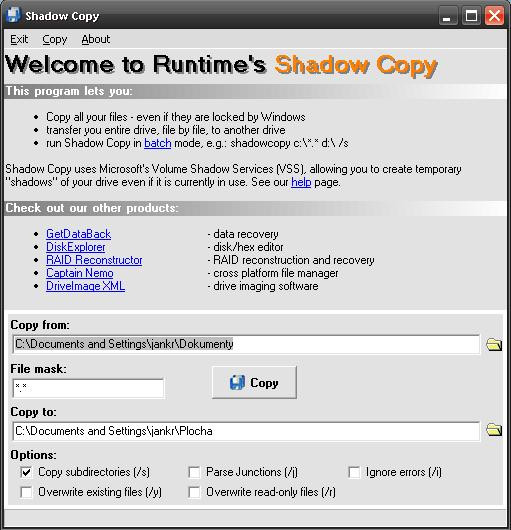Image resolution: width=511 pixels, height=530 pixels.
Task: Open the DriveImage XML link
Action: point(86,286)
